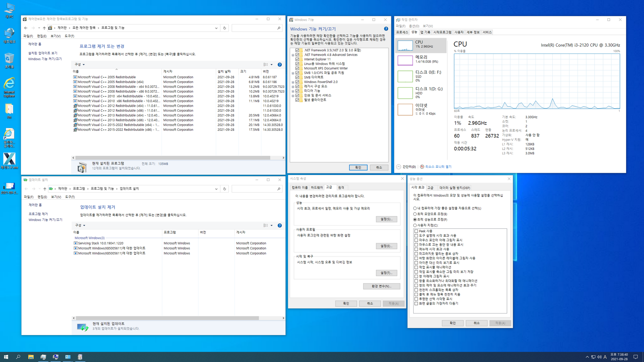The image size is (644, 362).
Task: Change view icon in 프로그램 및 기능 toolbar
Action: tap(266, 65)
